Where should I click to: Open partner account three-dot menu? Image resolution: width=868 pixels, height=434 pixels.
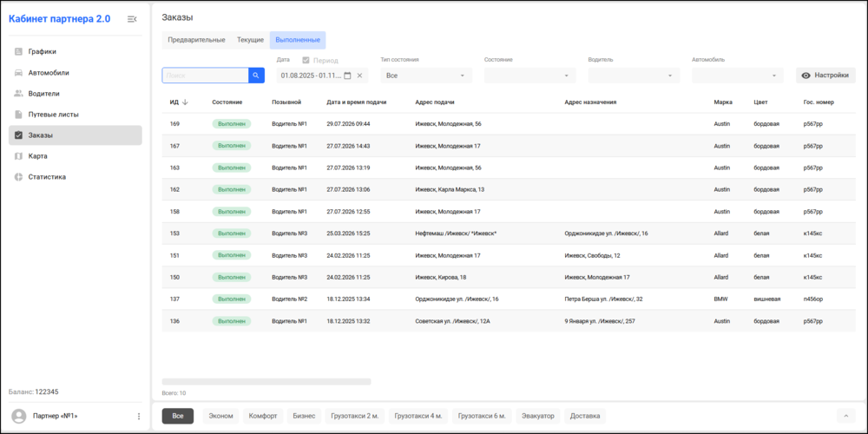pos(139,417)
